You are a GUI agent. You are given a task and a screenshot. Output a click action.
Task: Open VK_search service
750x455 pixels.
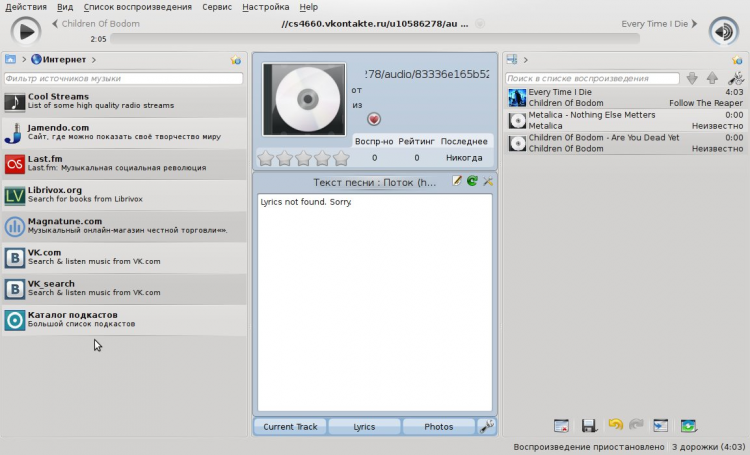pyautogui.click(x=124, y=289)
